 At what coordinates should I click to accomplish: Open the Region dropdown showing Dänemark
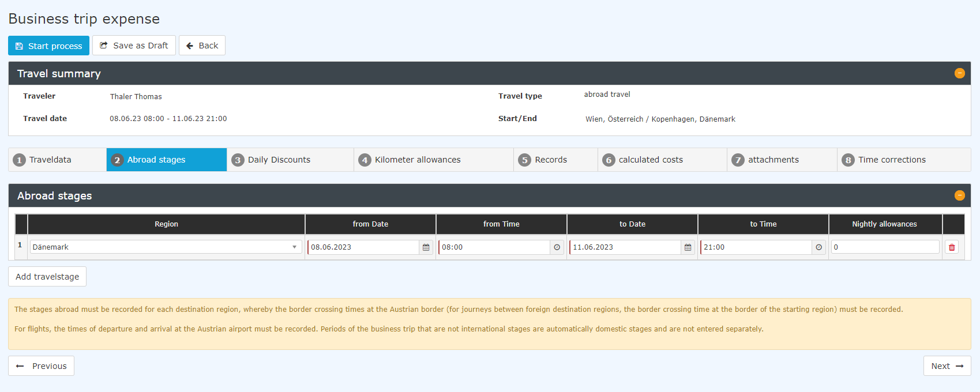pos(166,247)
